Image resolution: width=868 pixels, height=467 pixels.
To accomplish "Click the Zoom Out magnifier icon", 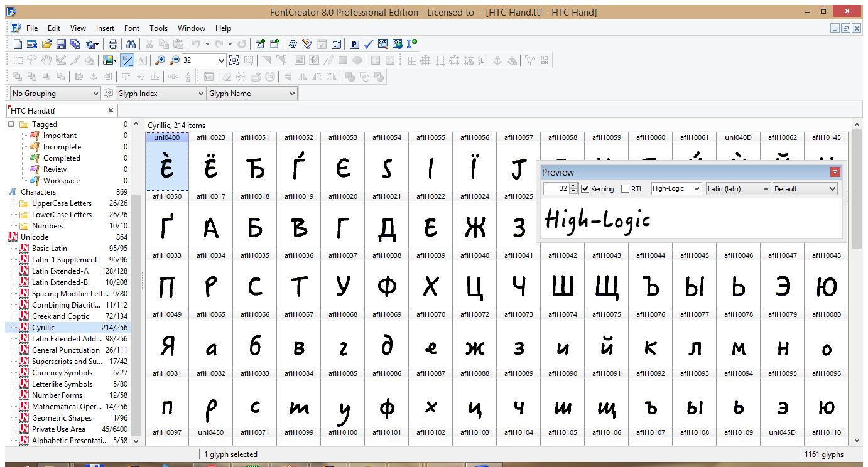I will pyautogui.click(x=174, y=60).
